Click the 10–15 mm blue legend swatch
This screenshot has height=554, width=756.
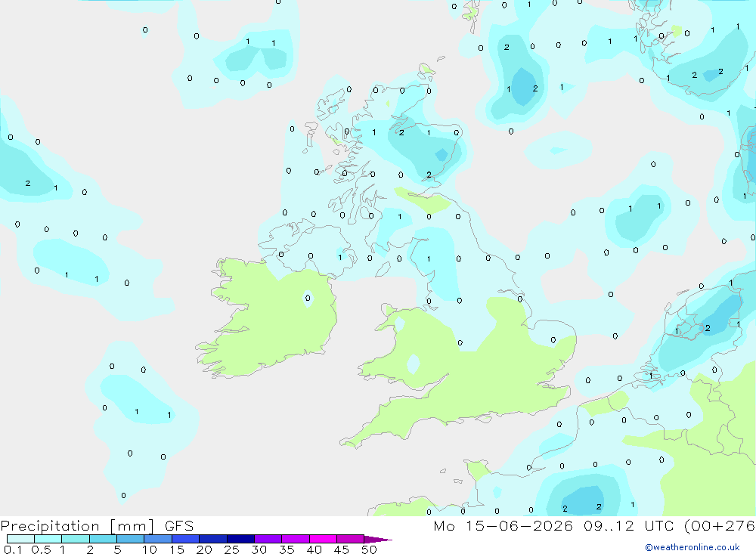tap(158, 539)
